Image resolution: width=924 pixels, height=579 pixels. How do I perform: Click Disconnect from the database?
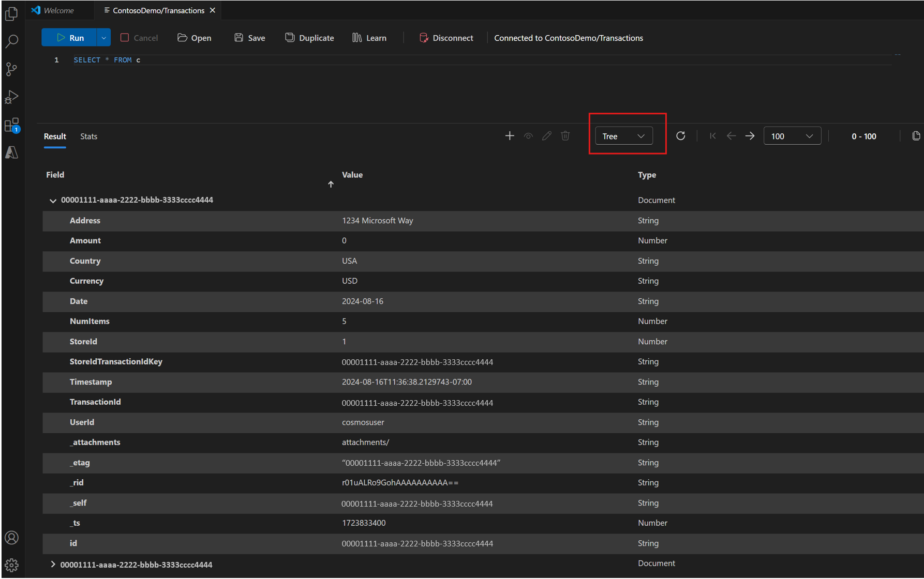tap(446, 38)
